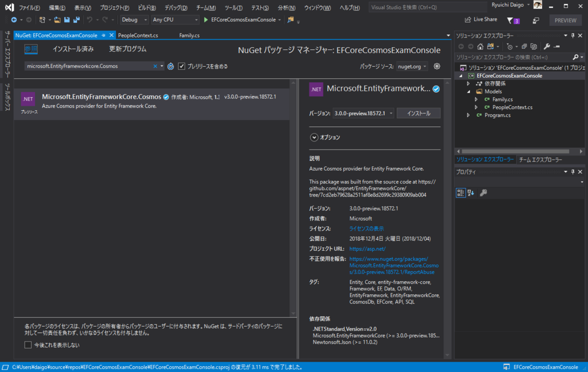Click the Solution Explorer search magnifier icon
The height and width of the screenshot is (372, 588).
click(x=575, y=57)
